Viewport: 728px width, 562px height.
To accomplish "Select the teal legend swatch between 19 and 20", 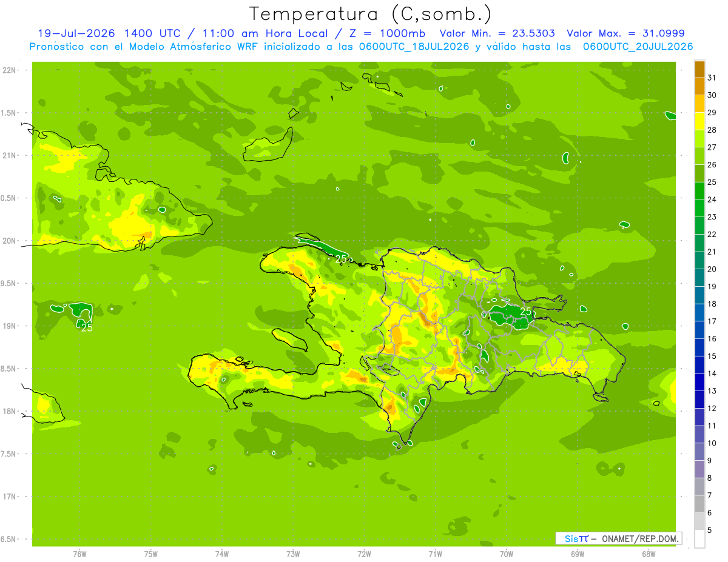I will pos(699,278).
